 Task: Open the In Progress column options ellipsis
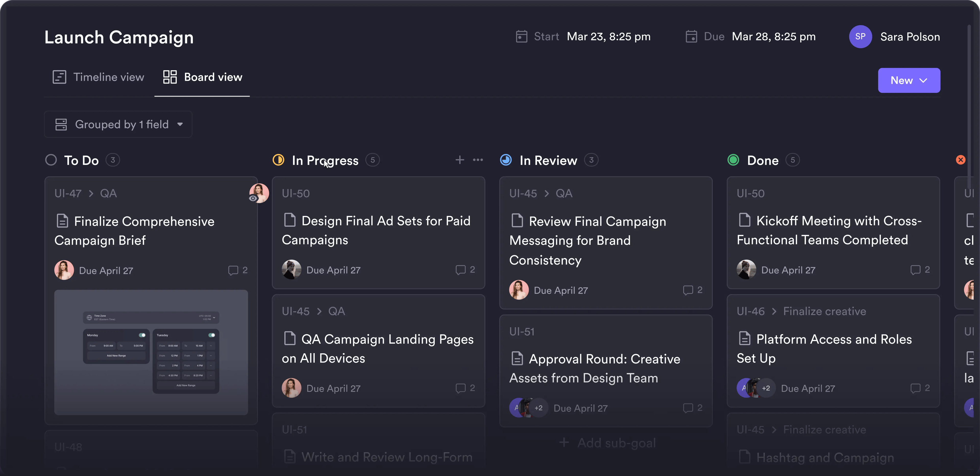[x=478, y=160]
